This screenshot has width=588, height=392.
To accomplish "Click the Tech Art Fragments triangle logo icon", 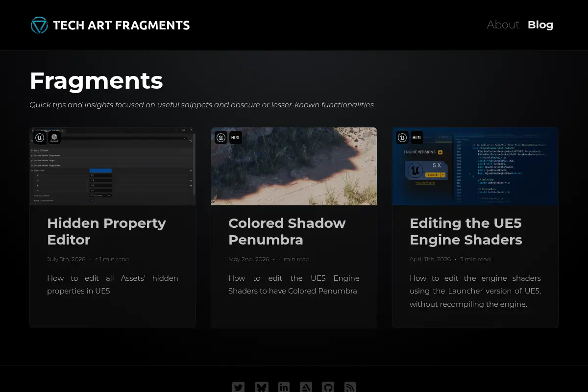I will (39, 25).
